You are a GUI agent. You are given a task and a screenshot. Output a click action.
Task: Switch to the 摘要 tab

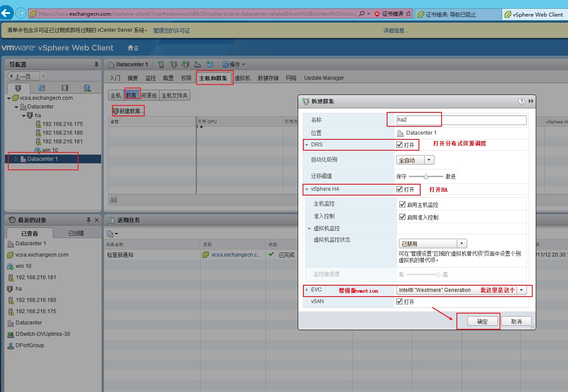(x=133, y=78)
